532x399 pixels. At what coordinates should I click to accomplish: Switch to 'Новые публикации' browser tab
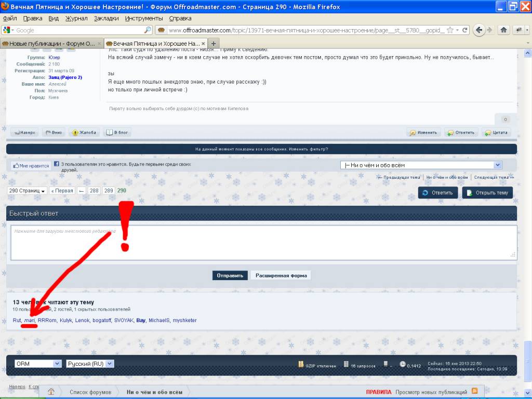[x=51, y=43]
